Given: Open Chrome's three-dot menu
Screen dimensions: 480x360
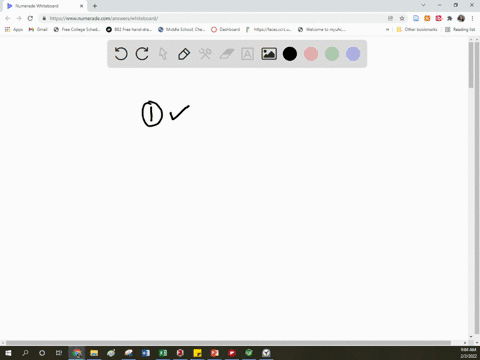Looking at the screenshot, I should [x=472, y=18].
